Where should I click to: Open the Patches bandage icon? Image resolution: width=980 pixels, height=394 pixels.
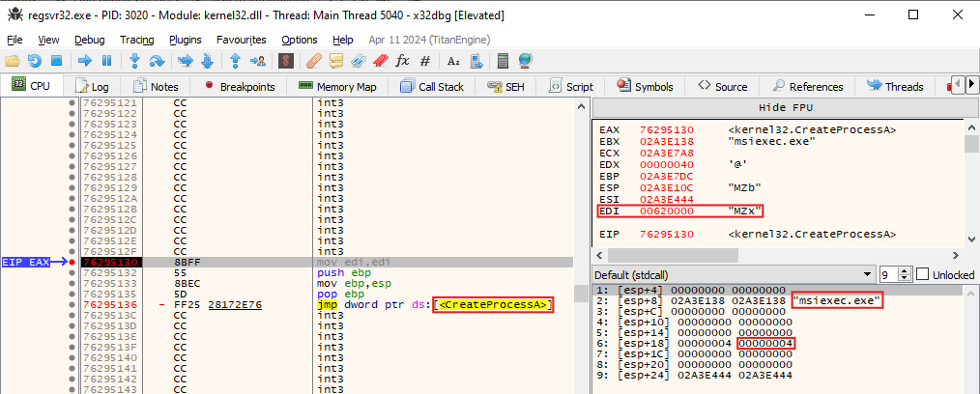pyautogui.click(x=314, y=61)
